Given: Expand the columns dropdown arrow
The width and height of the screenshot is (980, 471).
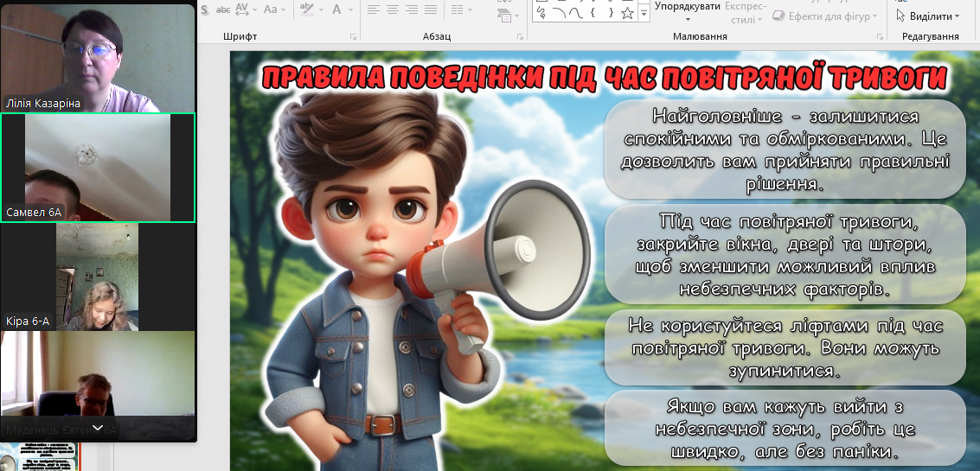Looking at the screenshot, I should click(x=469, y=10).
